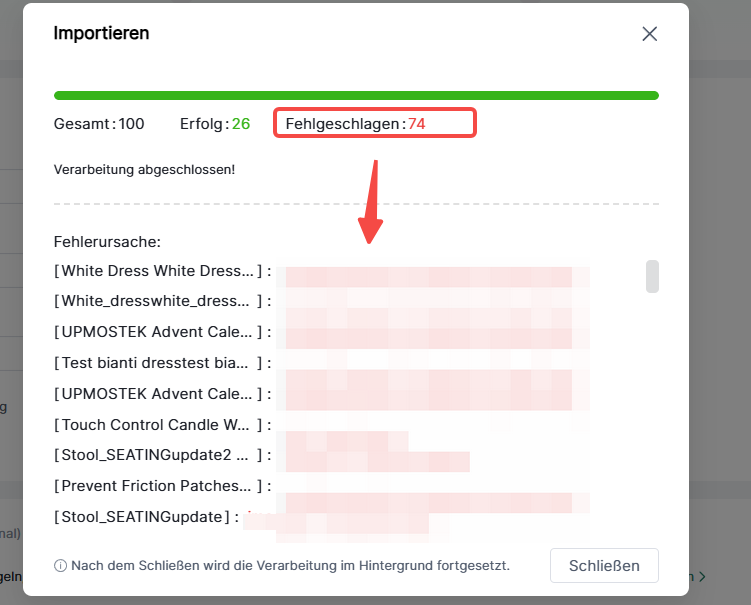
Task: Select the Stool_SEATINGupdate2 error entry
Action: [x=163, y=455]
